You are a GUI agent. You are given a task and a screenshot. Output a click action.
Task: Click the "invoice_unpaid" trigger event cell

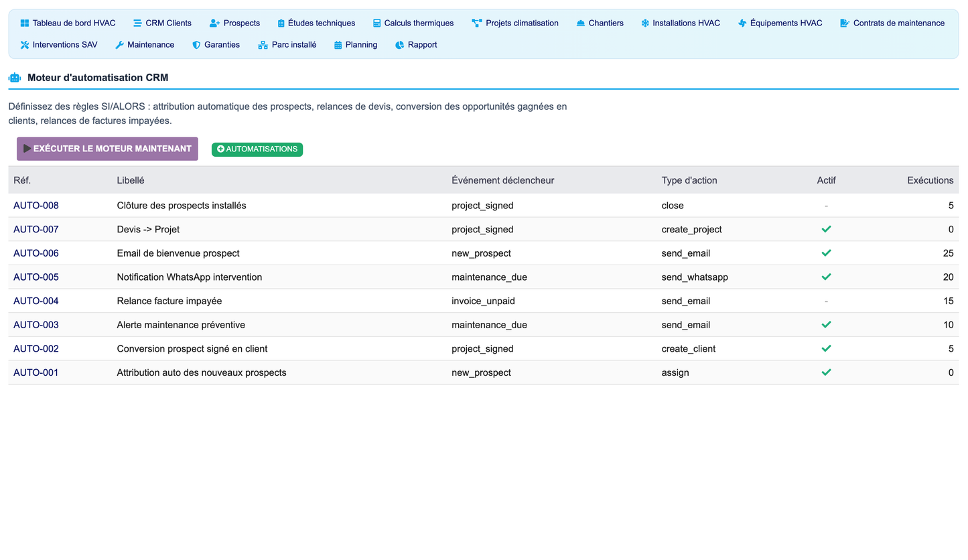pyautogui.click(x=483, y=301)
